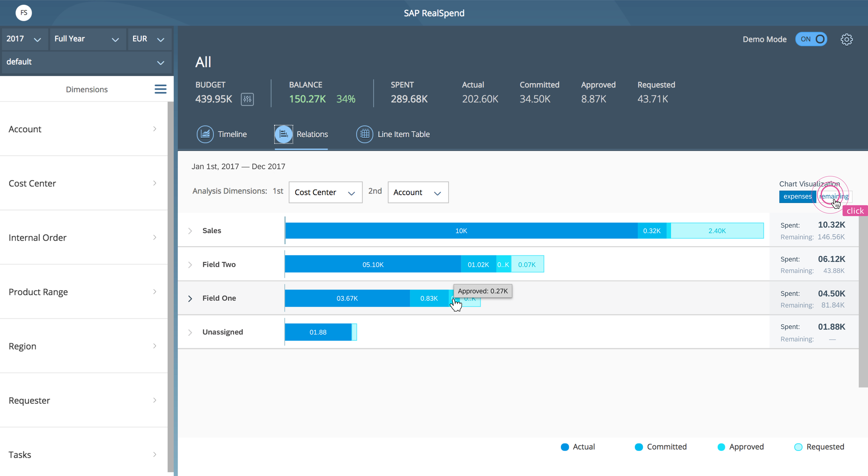The image size is (868, 476).
Task: Click the Field Two row label
Action: pyautogui.click(x=219, y=265)
